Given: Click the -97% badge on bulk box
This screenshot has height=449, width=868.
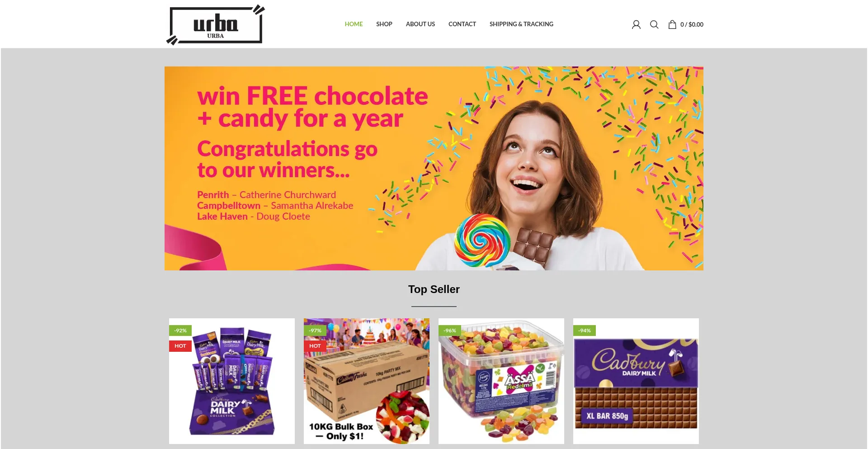Looking at the screenshot, I should [315, 331].
